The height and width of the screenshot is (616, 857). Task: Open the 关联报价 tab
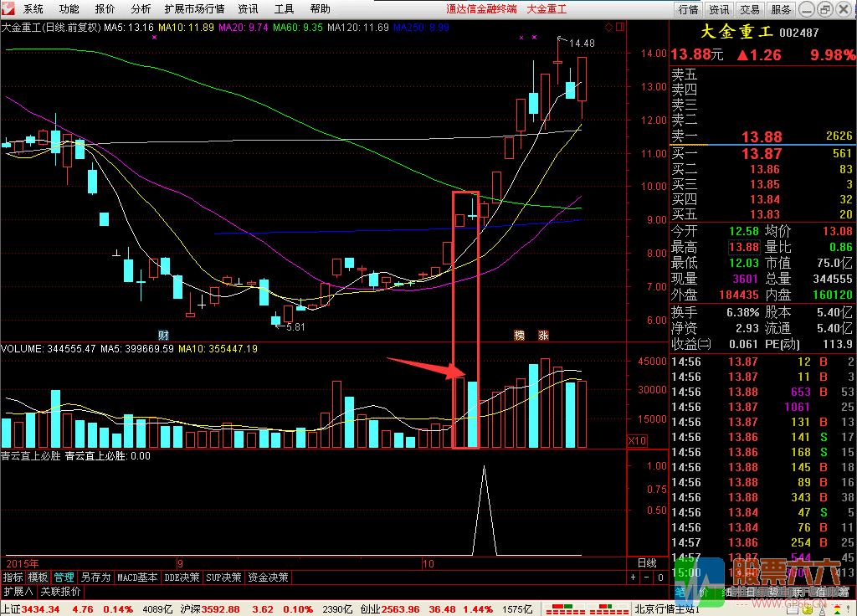coord(60,592)
